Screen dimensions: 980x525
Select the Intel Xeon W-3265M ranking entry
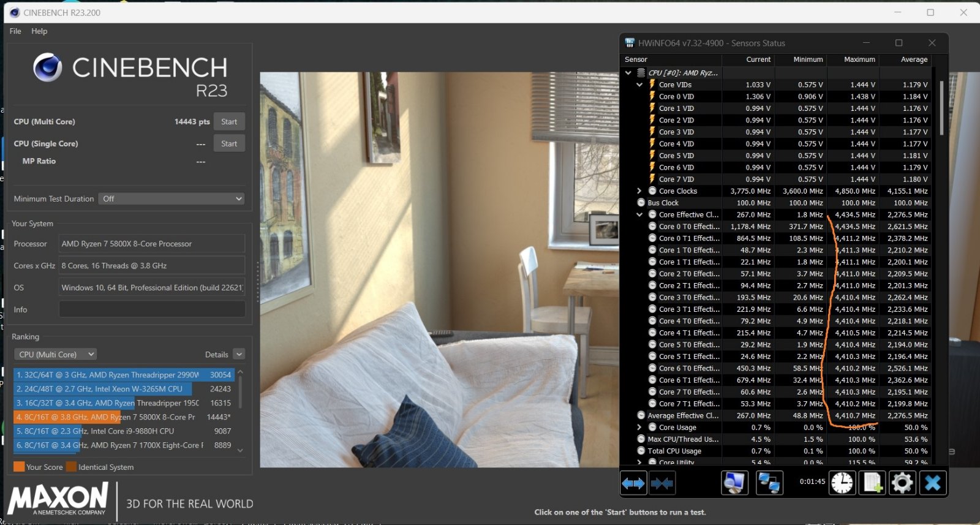pyautogui.click(x=124, y=388)
